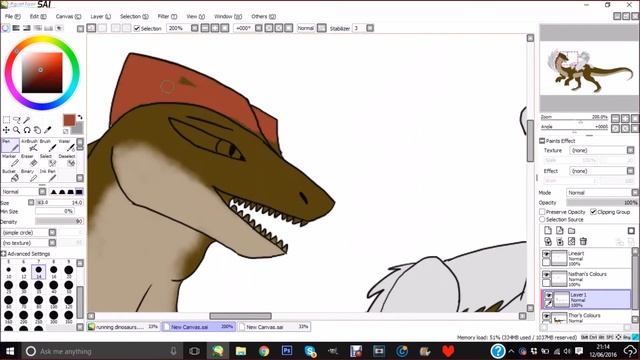Choose the Binary pen tool

(29, 176)
